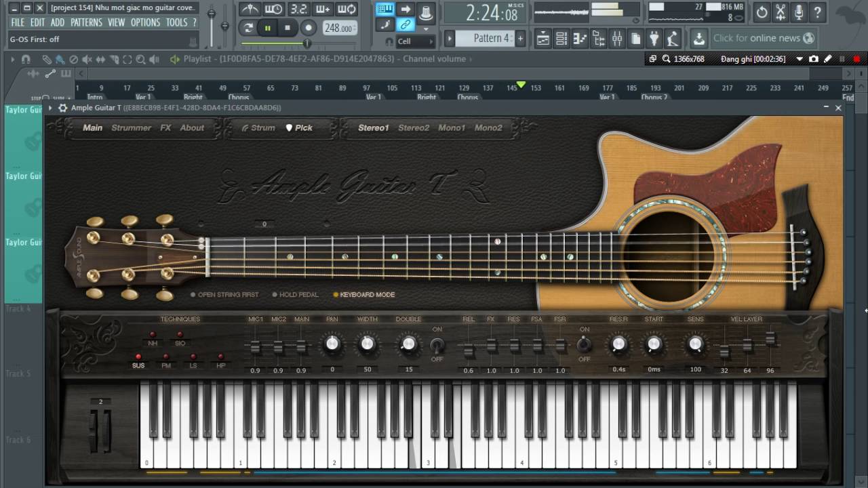The height and width of the screenshot is (488, 868).
Task: Open the playlist view icon
Action: pos(543,39)
